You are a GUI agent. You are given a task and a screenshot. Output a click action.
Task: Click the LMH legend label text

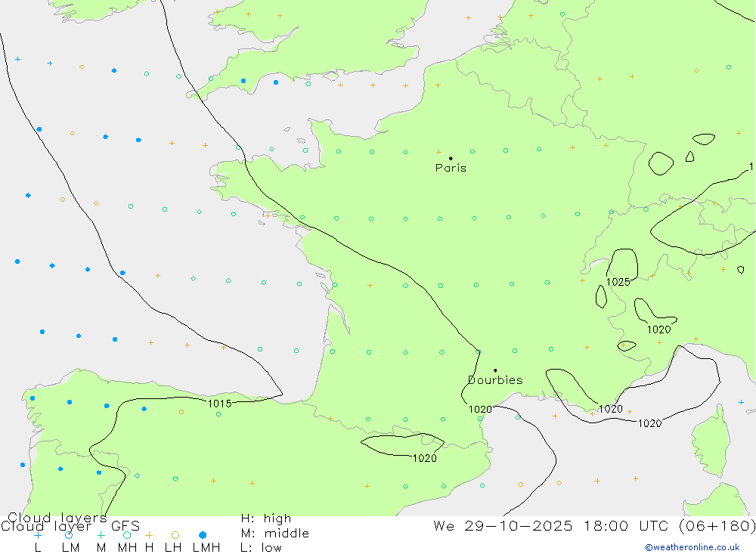click(206, 548)
